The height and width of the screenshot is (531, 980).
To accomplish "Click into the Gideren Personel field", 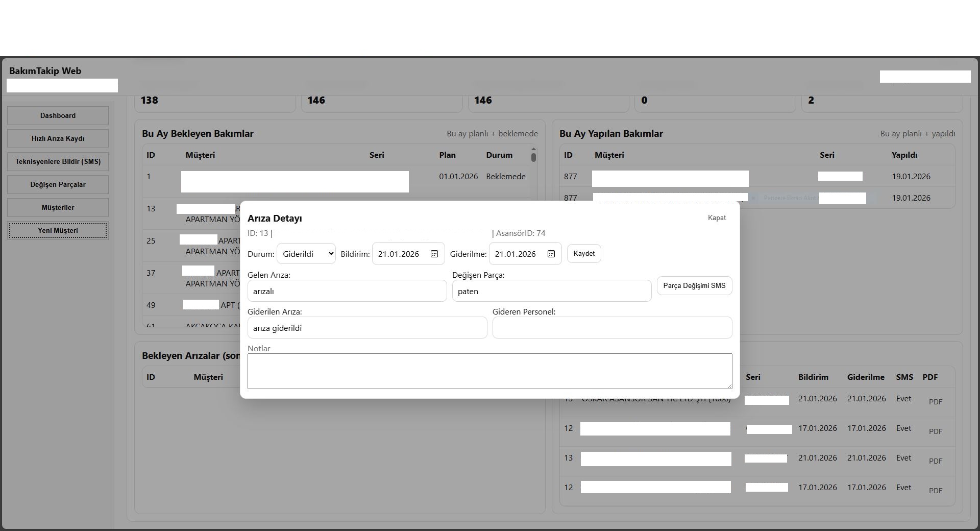I will [611, 328].
